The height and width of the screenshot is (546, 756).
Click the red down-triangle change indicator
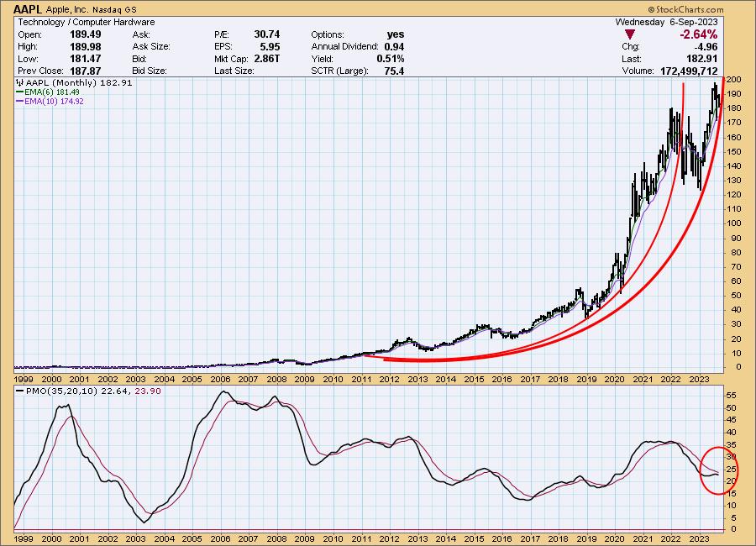[629, 34]
